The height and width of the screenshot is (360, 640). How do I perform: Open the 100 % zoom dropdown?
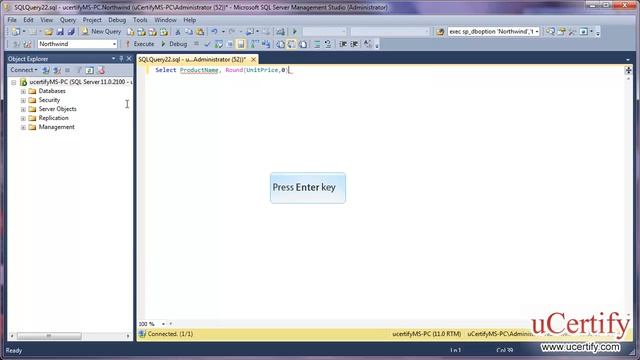pos(163,324)
